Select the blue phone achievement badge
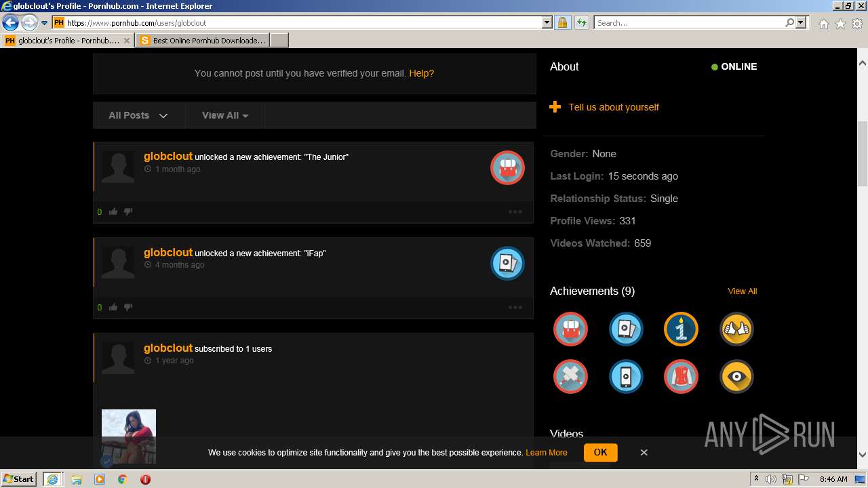 click(x=626, y=376)
